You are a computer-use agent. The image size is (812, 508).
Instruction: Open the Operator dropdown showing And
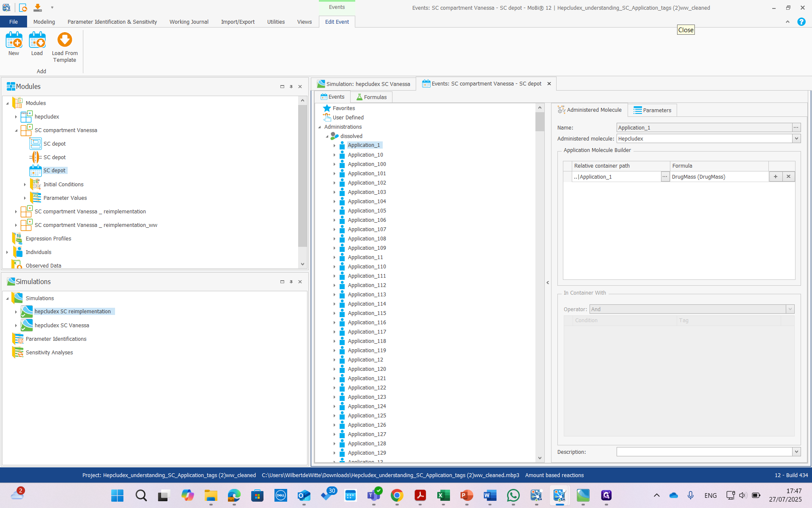tap(790, 309)
